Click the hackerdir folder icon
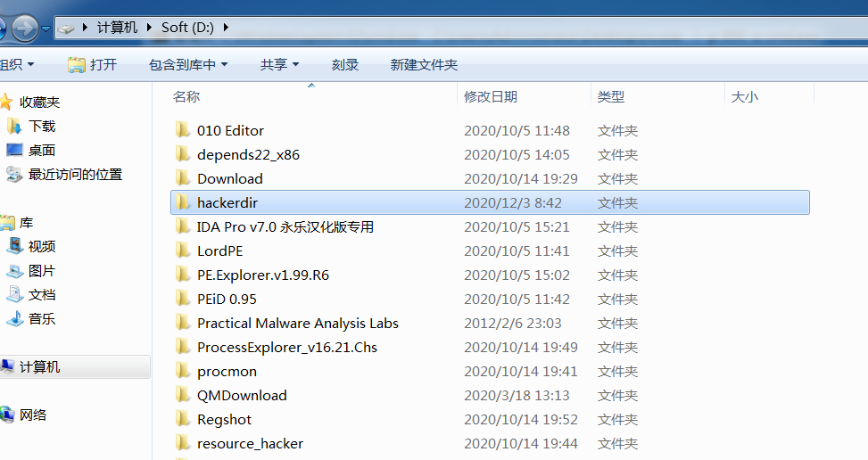The width and height of the screenshot is (868, 460). [182, 202]
